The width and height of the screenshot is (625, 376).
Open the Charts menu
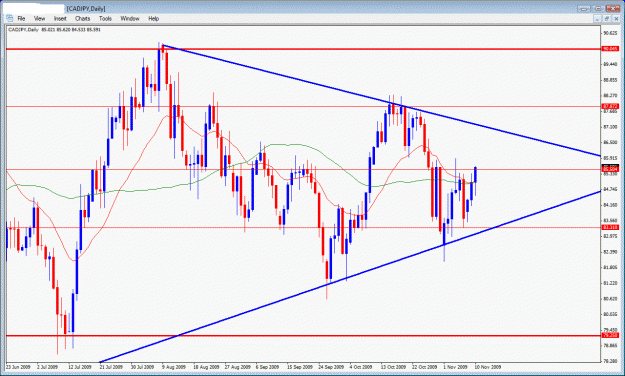click(x=83, y=18)
